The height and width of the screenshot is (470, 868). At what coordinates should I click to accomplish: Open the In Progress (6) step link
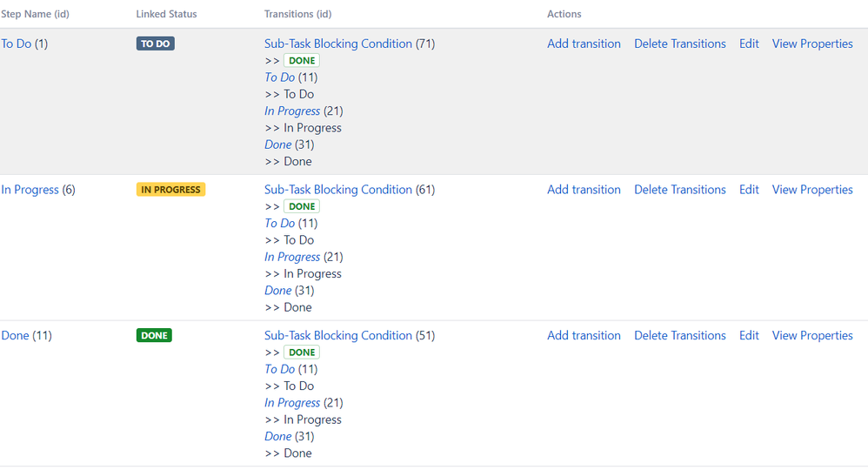coord(30,190)
